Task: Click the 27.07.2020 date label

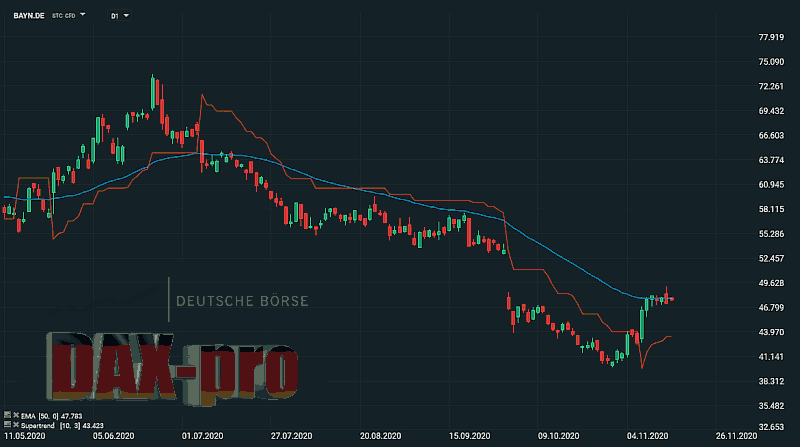Action: (291, 436)
